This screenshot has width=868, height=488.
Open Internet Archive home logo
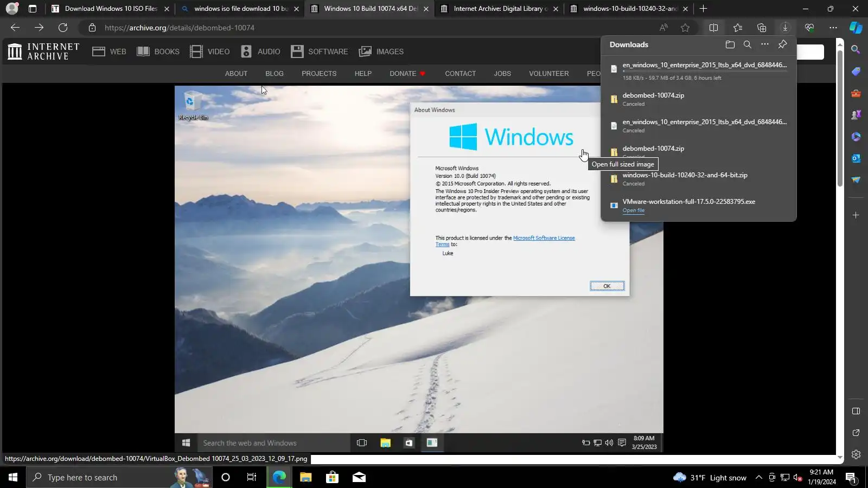tap(43, 52)
